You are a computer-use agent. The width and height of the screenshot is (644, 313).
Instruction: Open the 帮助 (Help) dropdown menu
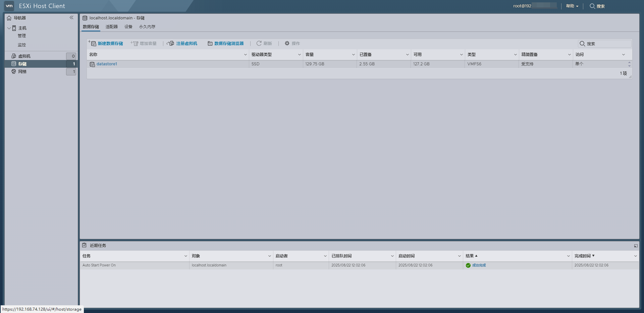(572, 6)
